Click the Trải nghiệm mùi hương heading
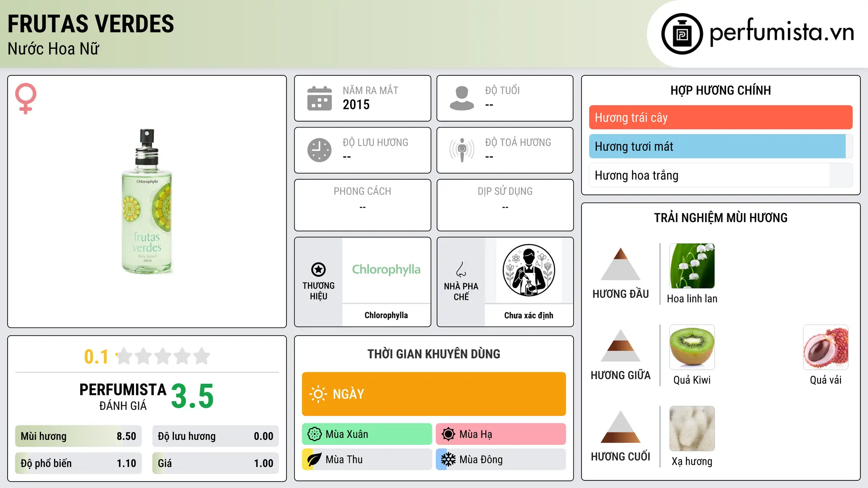 click(x=721, y=218)
